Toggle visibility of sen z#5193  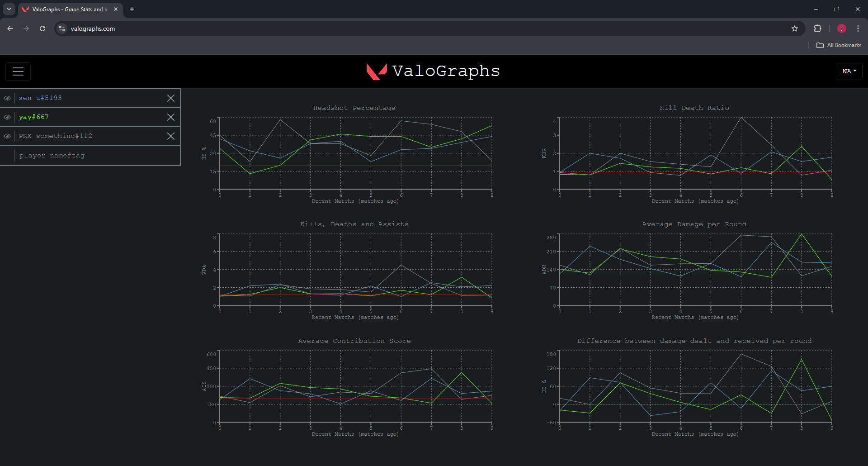[7, 98]
